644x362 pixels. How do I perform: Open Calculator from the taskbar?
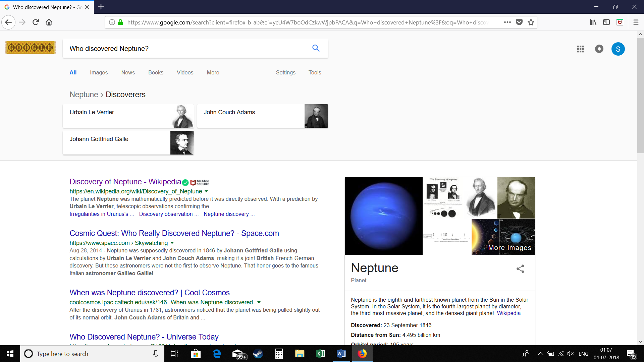click(279, 354)
